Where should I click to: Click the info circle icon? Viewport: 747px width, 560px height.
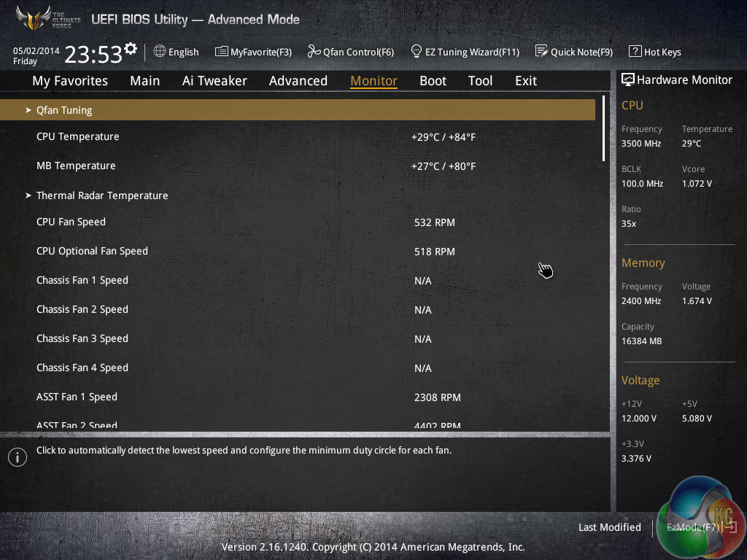18,457
